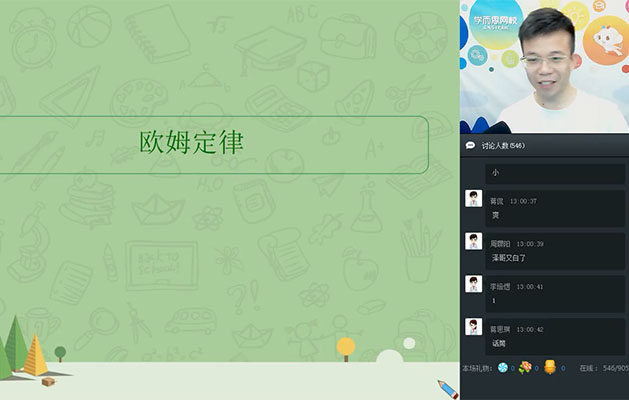This screenshot has width=629, height=400.
Task: Send the blue lollipop gift
Action: point(503,367)
